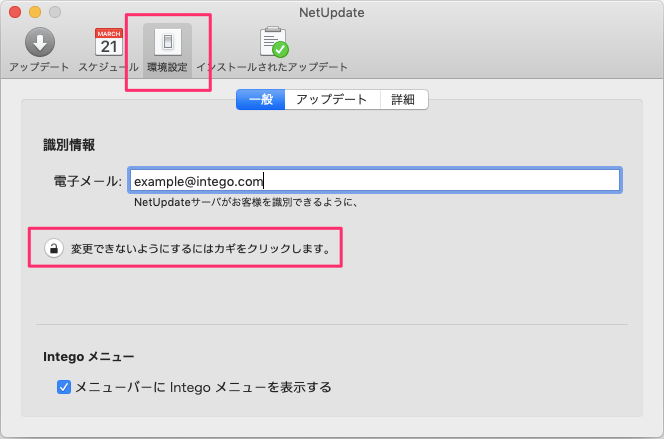Click the 変更できないようにするには text

(201, 248)
